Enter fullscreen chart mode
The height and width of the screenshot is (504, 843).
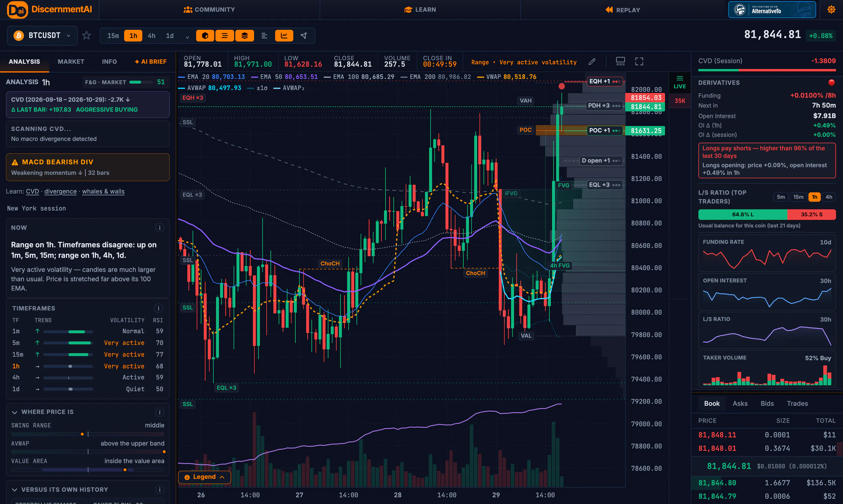click(x=639, y=61)
